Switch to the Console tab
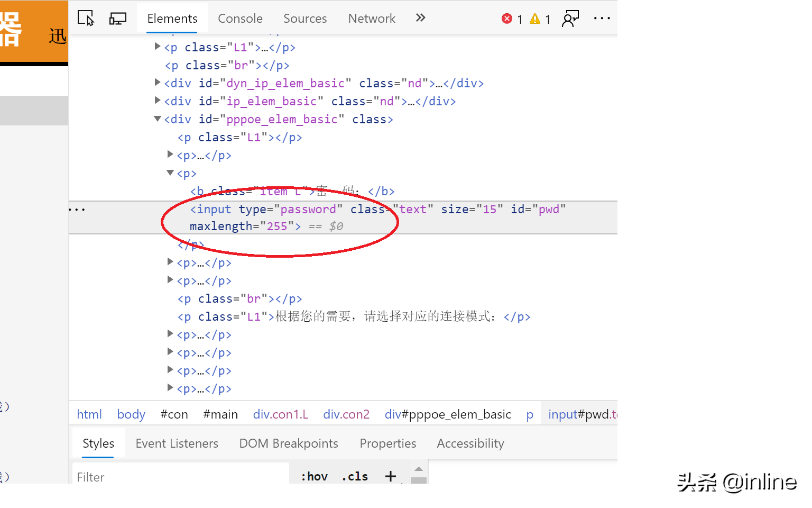This screenshot has width=812, height=508. 240,19
